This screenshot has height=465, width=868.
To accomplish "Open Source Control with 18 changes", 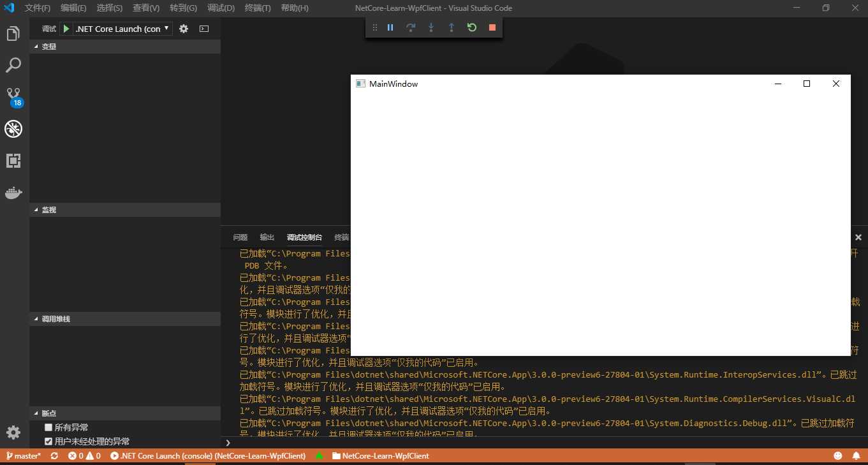I will coord(13,97).
